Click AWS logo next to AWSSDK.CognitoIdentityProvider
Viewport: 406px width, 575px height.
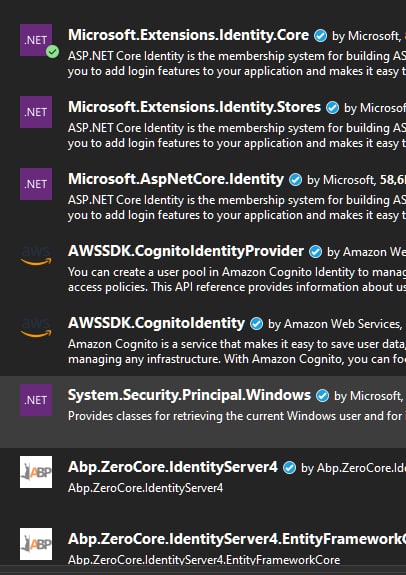36,256
